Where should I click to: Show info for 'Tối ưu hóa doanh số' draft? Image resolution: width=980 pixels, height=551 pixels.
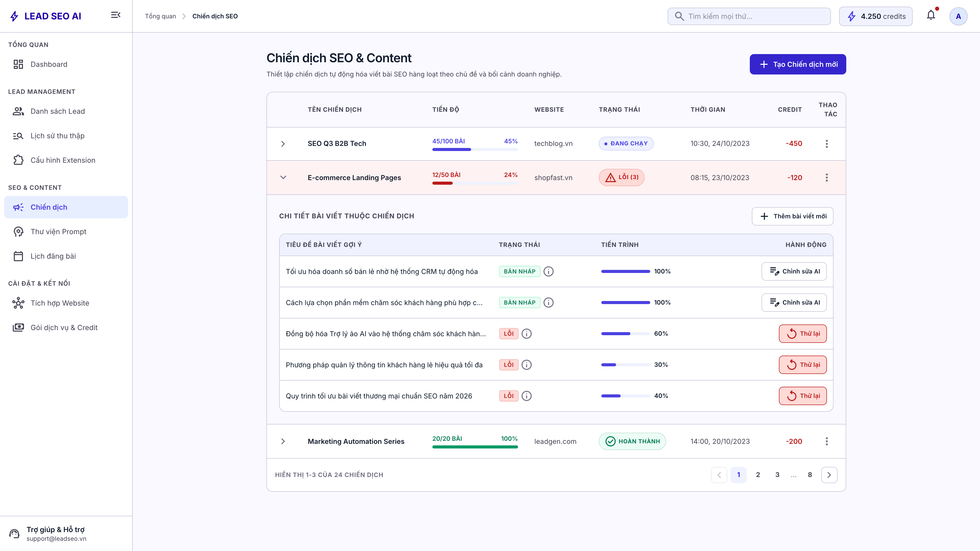(x=549, y=271)
